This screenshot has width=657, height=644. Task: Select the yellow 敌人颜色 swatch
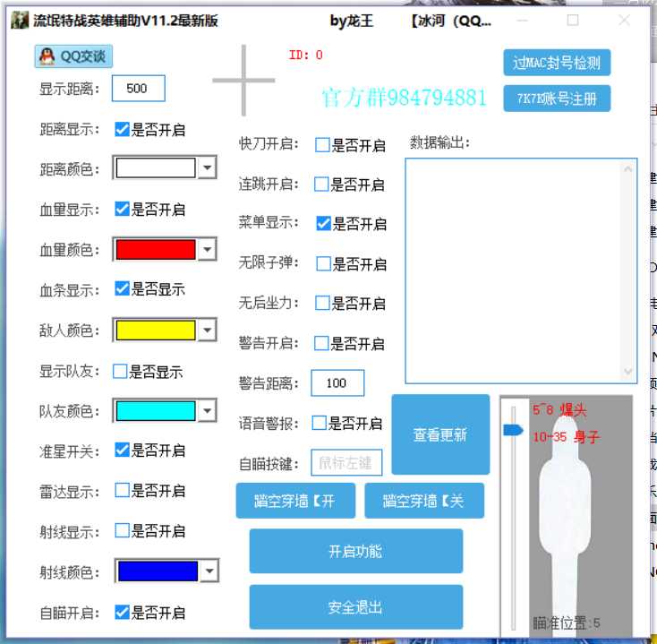pyautogui.click(x=156, y=330)
